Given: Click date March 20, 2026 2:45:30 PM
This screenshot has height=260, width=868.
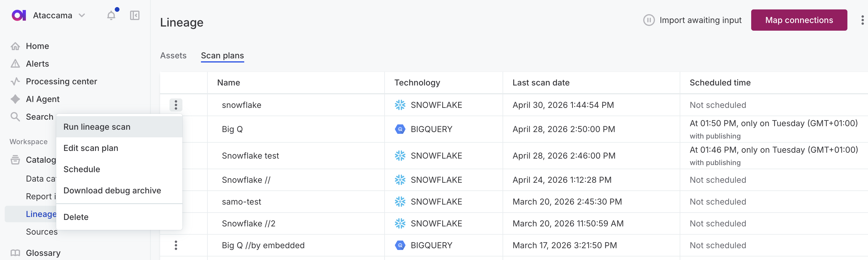Looking at the screenshot, I should [567, 202].
